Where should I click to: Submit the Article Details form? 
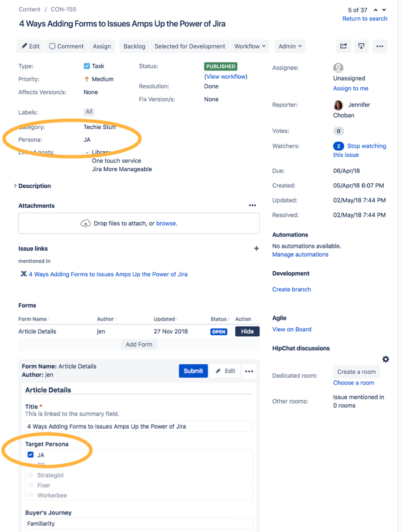[x=193, y=371]
